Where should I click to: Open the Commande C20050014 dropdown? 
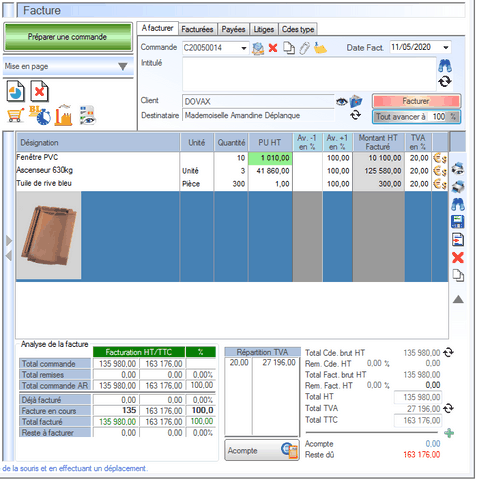coord(244,48)
